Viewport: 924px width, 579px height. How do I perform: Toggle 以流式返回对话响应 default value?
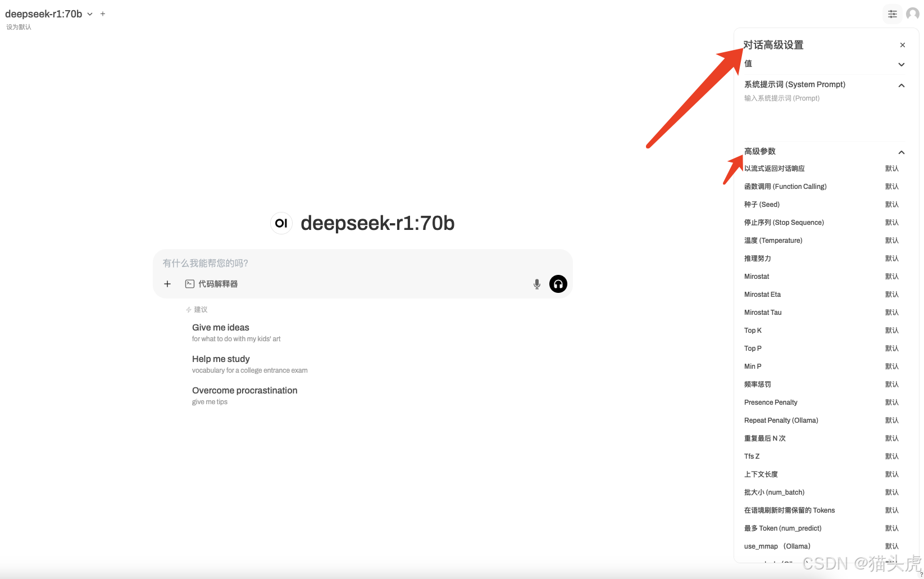pyautogui.click(x=892, y=169)
